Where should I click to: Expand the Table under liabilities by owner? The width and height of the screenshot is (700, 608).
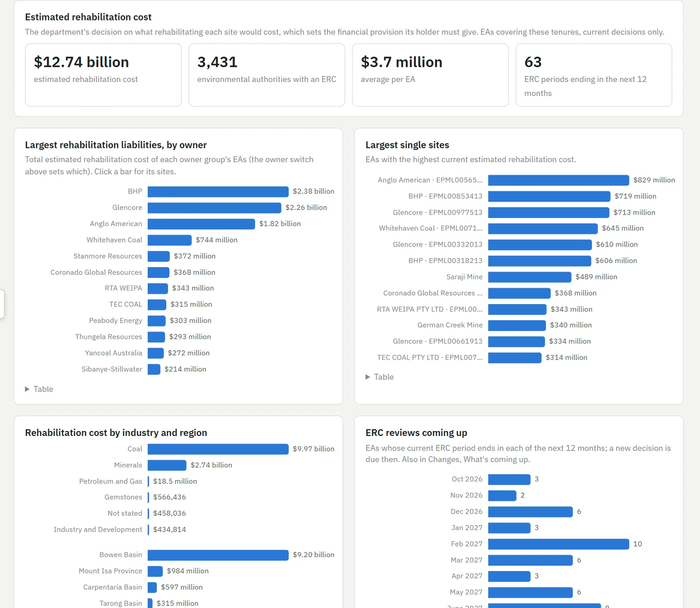point(39,389)
